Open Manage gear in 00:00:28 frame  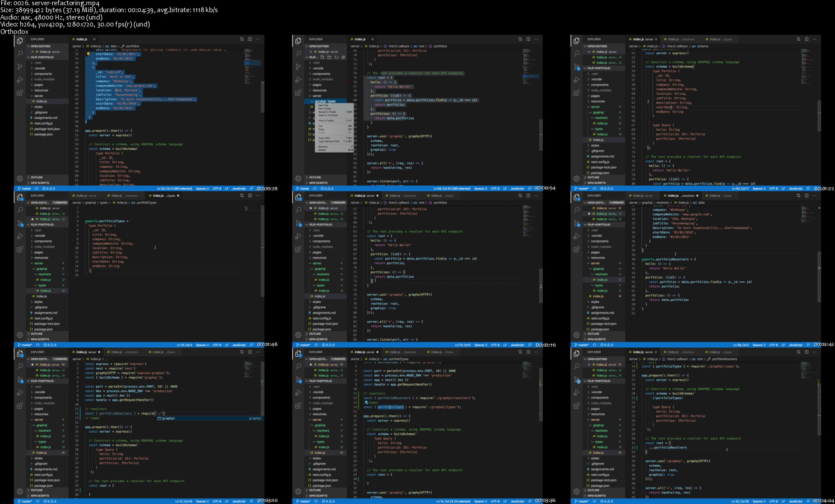click(x=20, y=178)
